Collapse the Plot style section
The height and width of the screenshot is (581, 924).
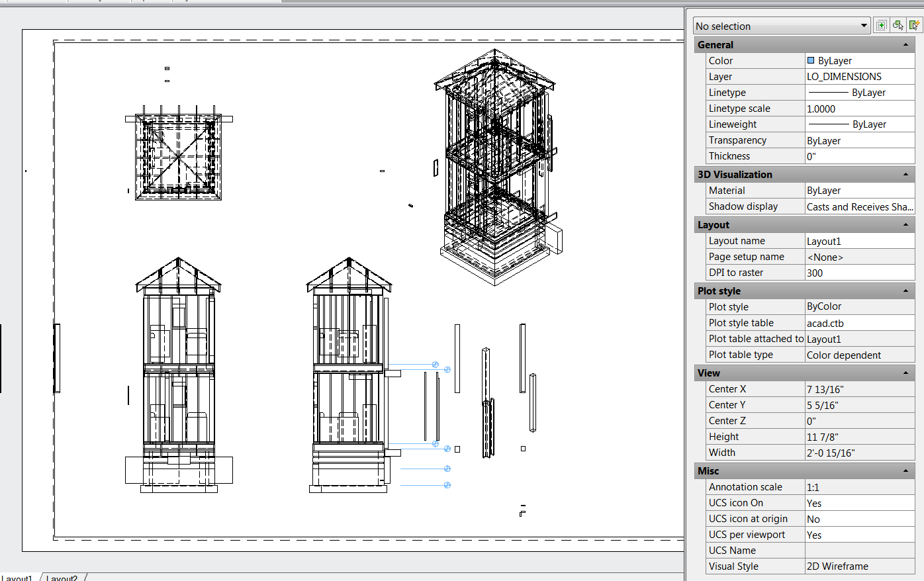point(905,290)
